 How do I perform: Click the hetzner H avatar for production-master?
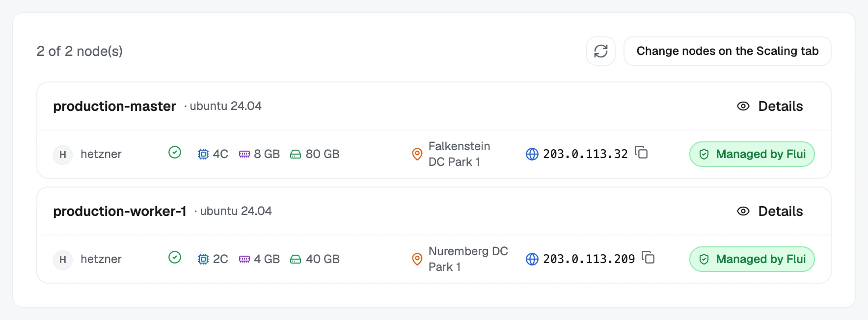(x=63, y=155)
